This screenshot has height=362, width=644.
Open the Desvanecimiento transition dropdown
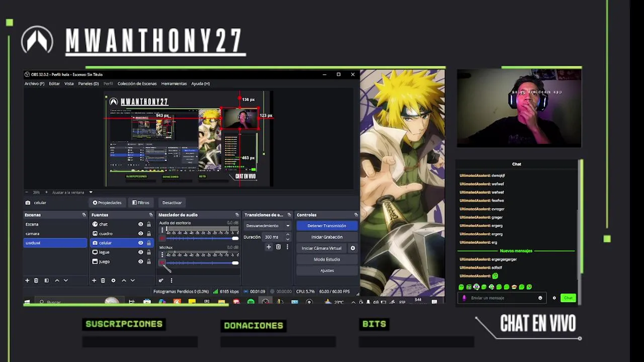pos(268,226)
